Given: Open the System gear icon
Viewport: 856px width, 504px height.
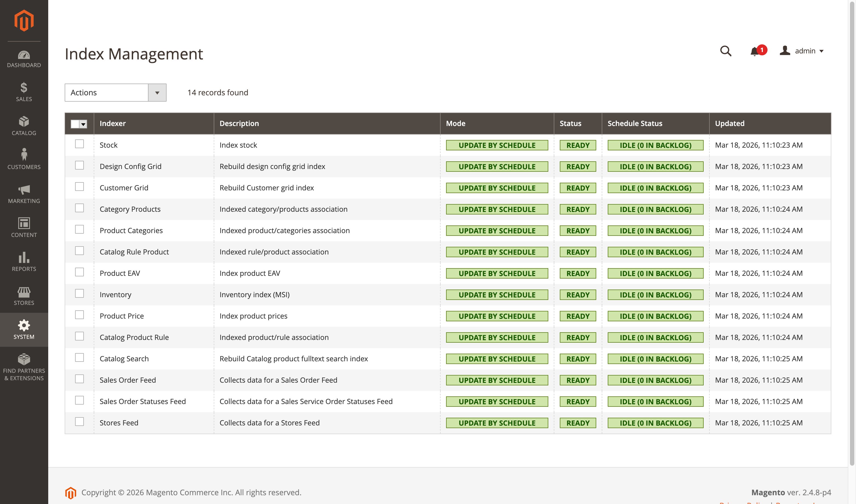Looking at the screenshot, I should [24, 325].
